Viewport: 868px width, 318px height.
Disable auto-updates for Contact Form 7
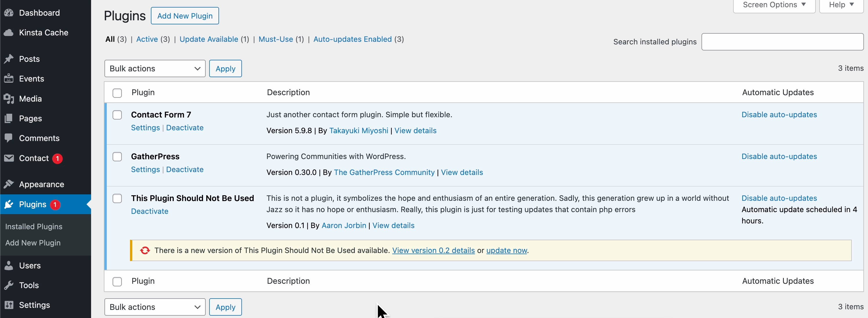(779, 115)
